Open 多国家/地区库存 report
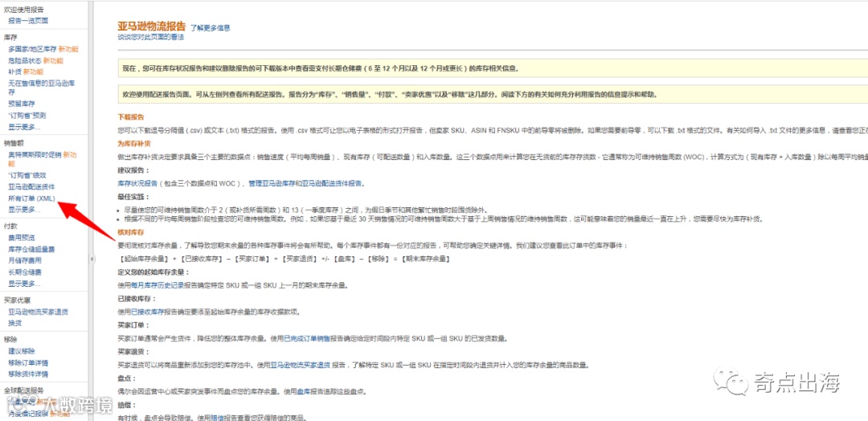Screen dimensions: 868x421 [x=33, y=49]
